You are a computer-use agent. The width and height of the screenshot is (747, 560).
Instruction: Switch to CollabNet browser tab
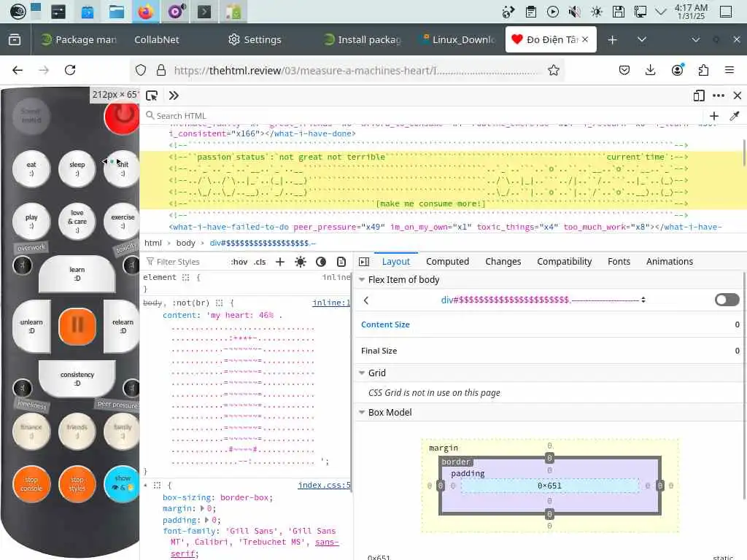156,39
